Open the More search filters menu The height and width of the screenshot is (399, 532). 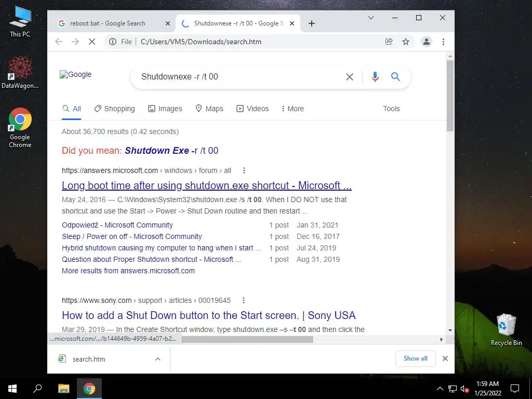[x=292, y=109]
